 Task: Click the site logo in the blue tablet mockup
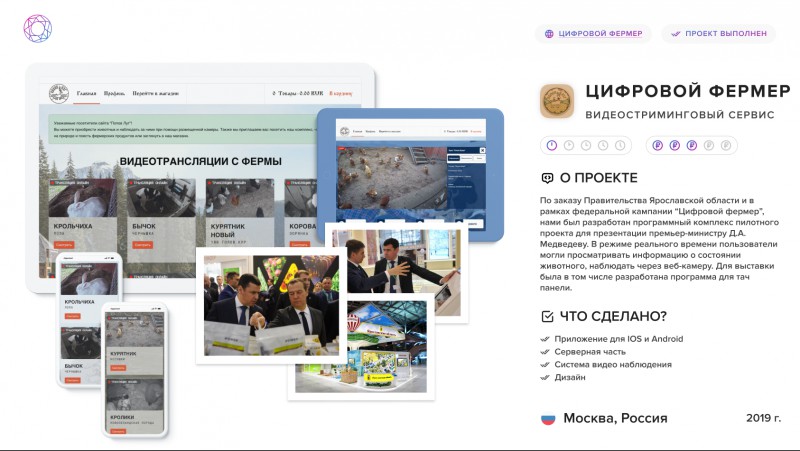[x=344, y=131]
